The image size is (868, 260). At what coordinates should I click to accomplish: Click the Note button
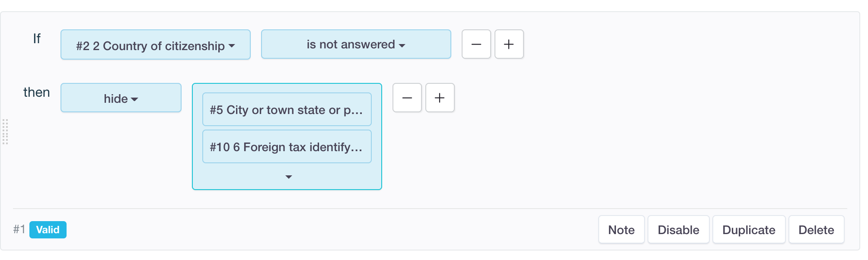(x=621, y=229)
